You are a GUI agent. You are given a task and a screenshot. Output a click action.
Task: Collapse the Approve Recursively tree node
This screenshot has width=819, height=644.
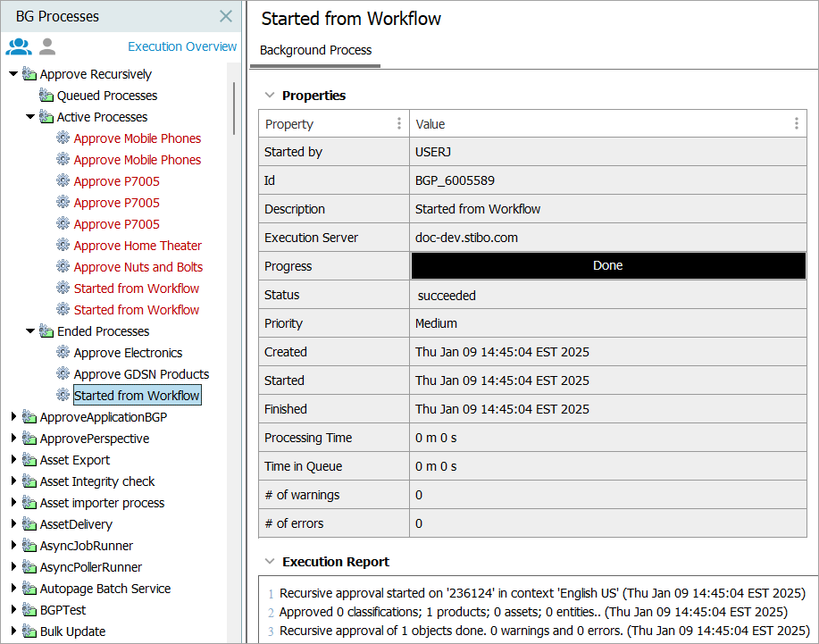point(13,74)
